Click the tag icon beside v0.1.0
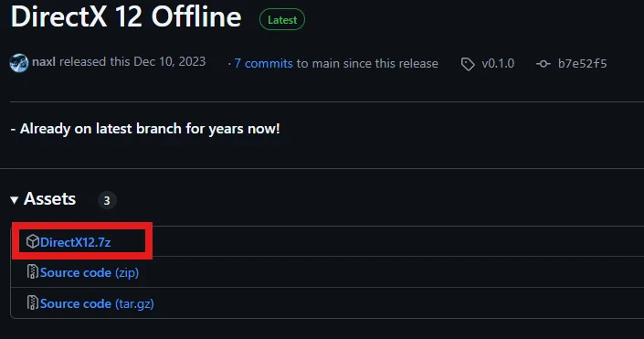 pos(468,64)
